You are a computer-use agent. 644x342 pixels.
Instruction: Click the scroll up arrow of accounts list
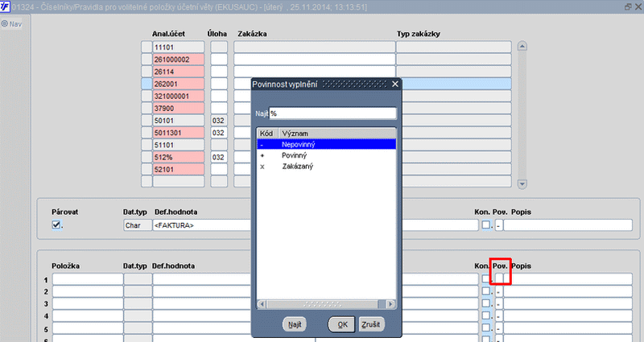click(x=522, y=46)
